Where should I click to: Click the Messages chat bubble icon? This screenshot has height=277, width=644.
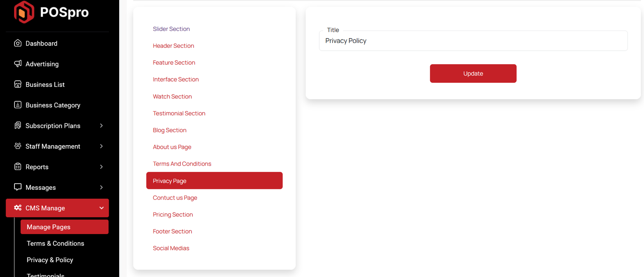coord(18,187)
